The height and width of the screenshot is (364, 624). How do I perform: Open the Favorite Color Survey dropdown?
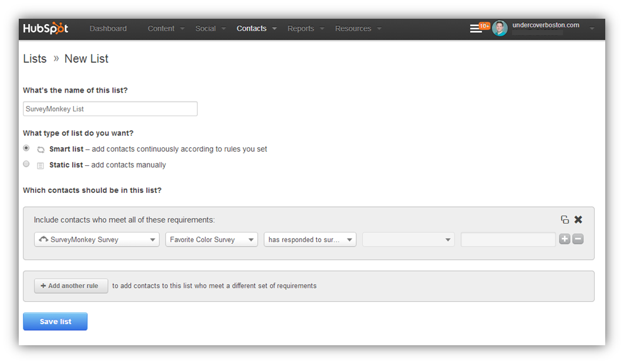[x=211, y=240]
